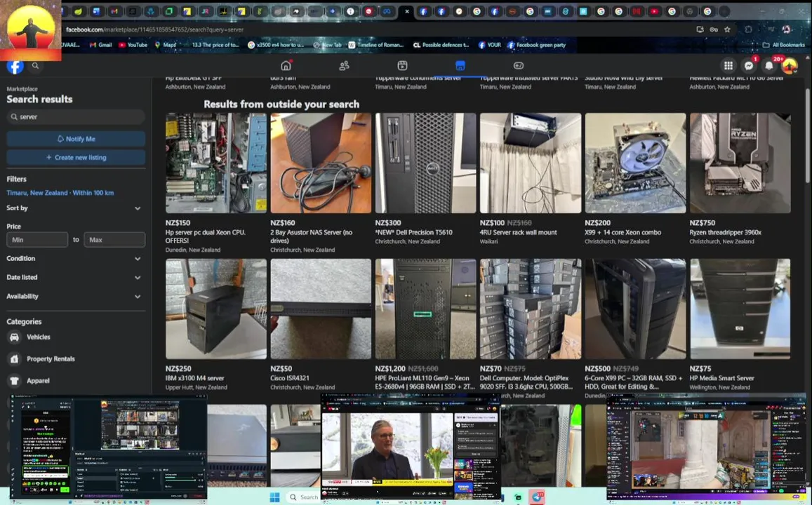Click the NZ$1,200 price on HPE ProLiant listing

click(x=390, y=369)
